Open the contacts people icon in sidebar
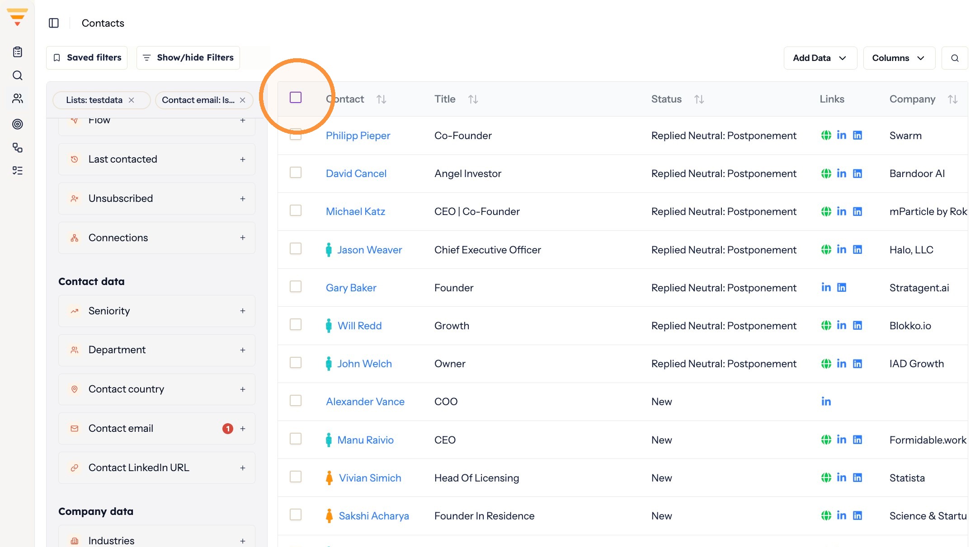The width and height of the screenshot is (980, 547). (18, 98)
